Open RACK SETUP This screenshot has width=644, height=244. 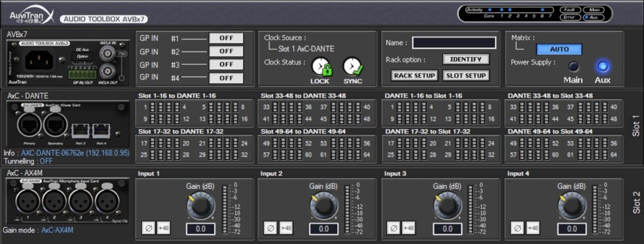click(x=415, y=75)
